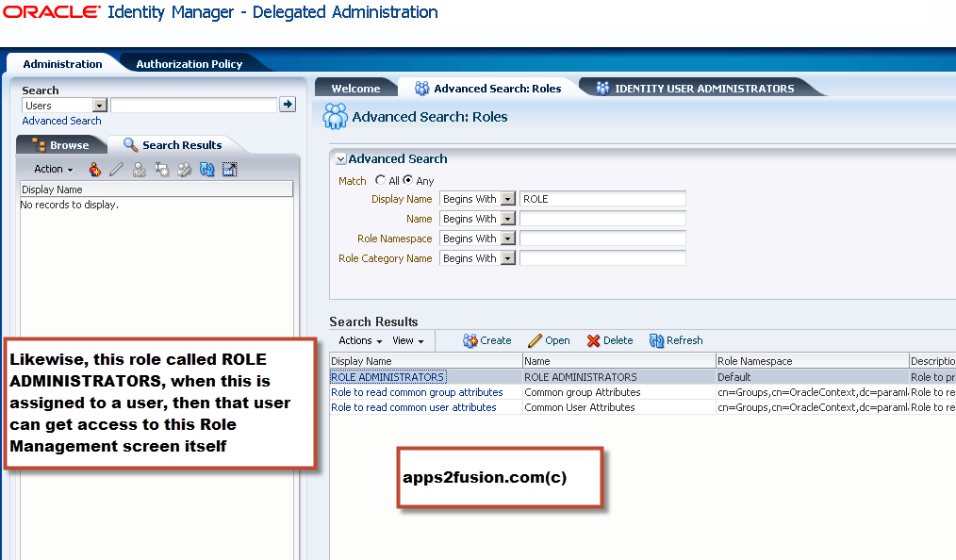This screenshot has width=956, height=560.
Task: Click the Create User icon in left toolbar
Action: pos(94,170)
